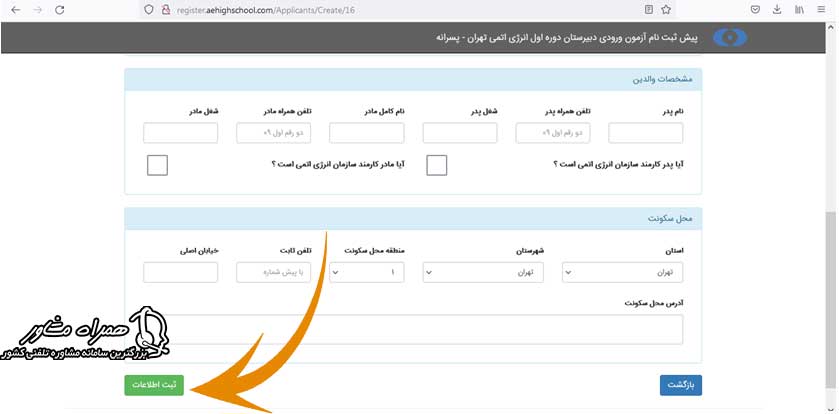Viewport: 839px width, 414px height.
Task: Click the browser forward arrow
Action: (x=38, y=9)
